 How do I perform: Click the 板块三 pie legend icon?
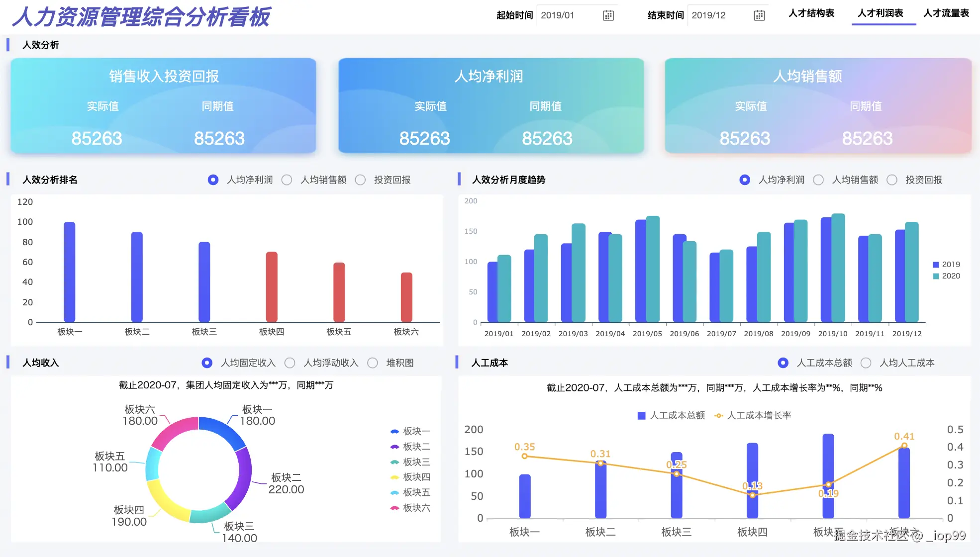(x=395, y=462)
